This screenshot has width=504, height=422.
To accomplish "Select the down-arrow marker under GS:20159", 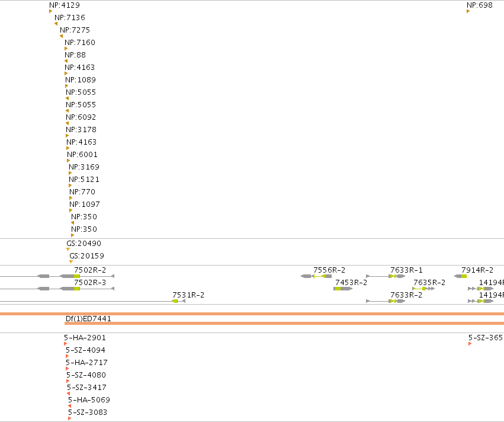I will [71, 262].
